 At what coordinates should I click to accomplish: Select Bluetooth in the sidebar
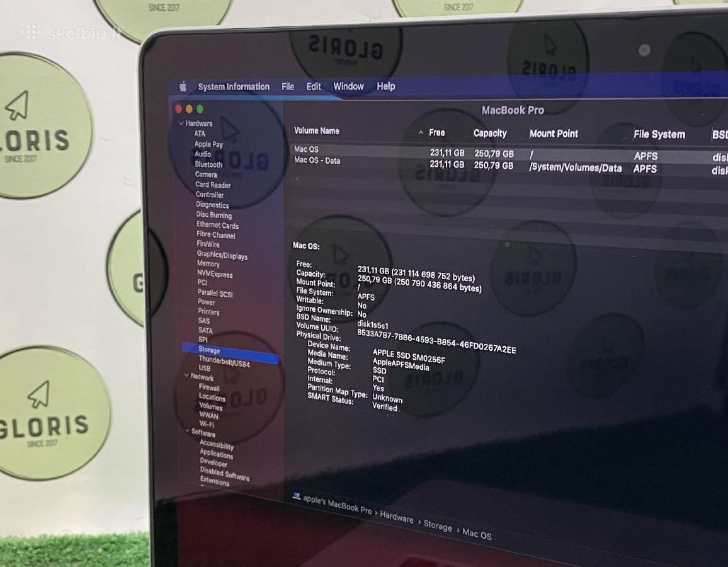(x=208, y=164)
